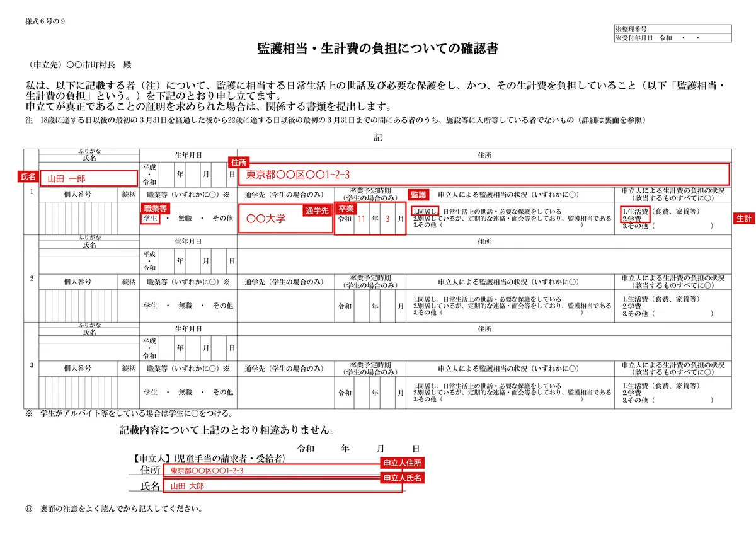This screenshot has height=535, width=756.
Task: Click 2.別居しているが option in row 1
Action: (x=512, y=219)
